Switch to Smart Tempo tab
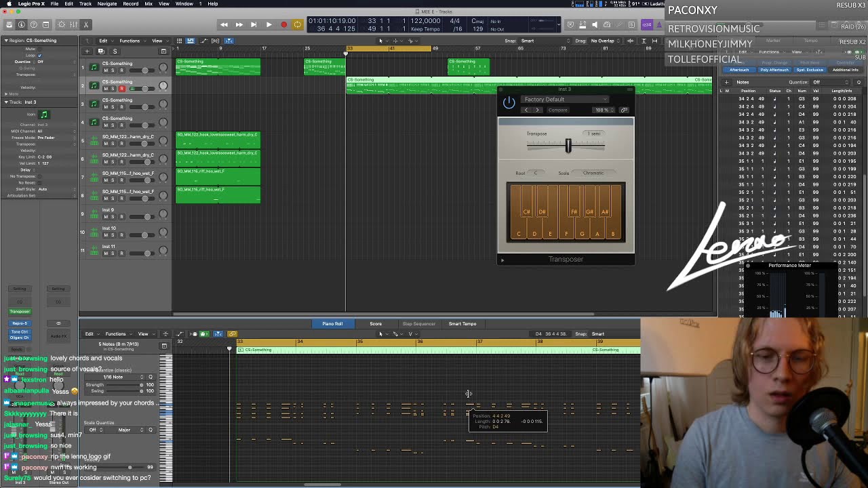Viewport: 868px width, 488px height. (462, 324)
